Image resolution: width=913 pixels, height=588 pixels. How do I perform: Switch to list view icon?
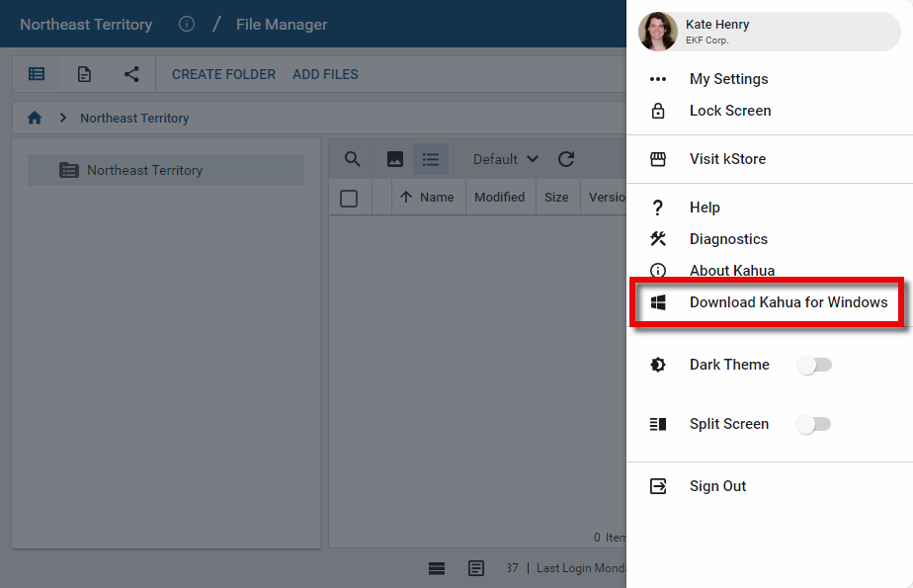point(431,159)
